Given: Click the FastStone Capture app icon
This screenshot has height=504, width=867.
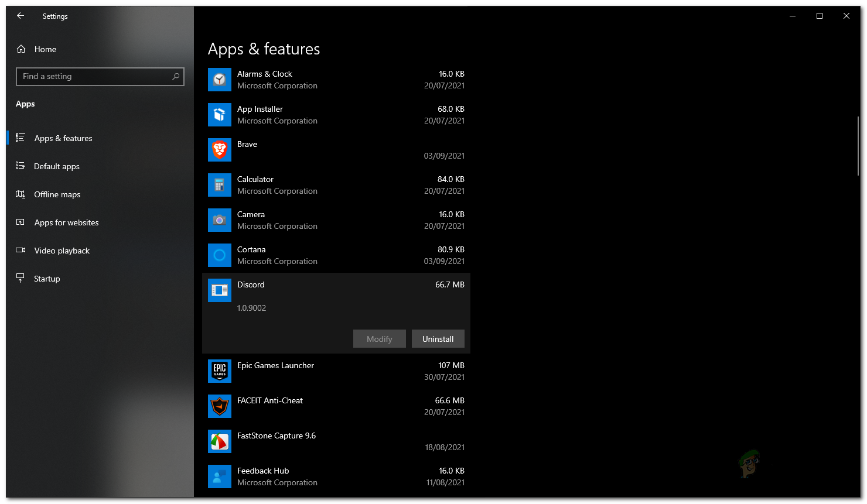Looking at the screenshot, I should point(220,441).
